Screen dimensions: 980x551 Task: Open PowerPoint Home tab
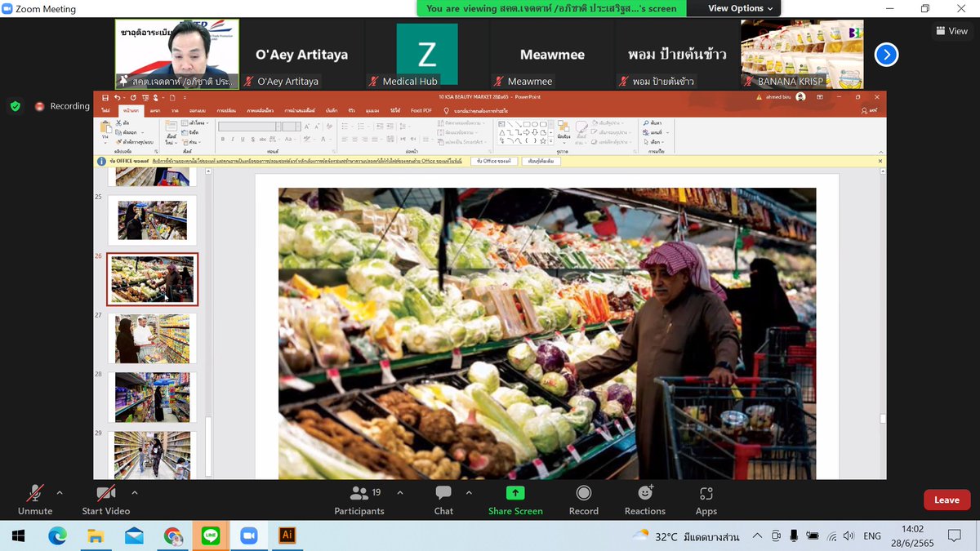point(131,110)
